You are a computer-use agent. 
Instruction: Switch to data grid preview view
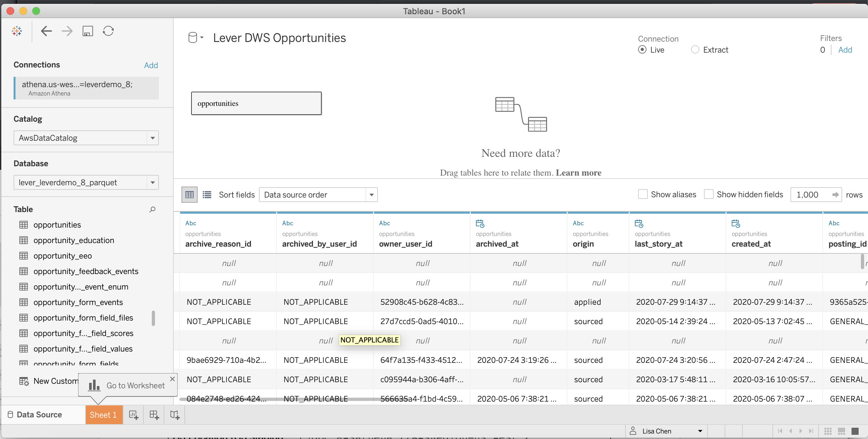(x=189, y=195)
